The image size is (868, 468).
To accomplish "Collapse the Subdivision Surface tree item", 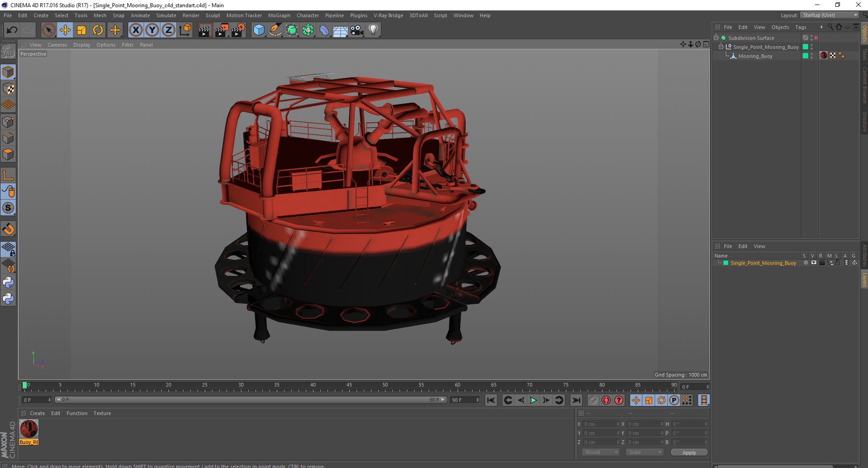I will click(x=716, y=38).
